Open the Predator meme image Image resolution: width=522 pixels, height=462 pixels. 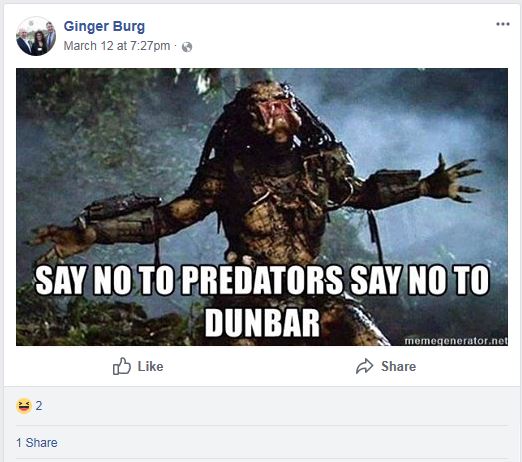click(262, 207)
